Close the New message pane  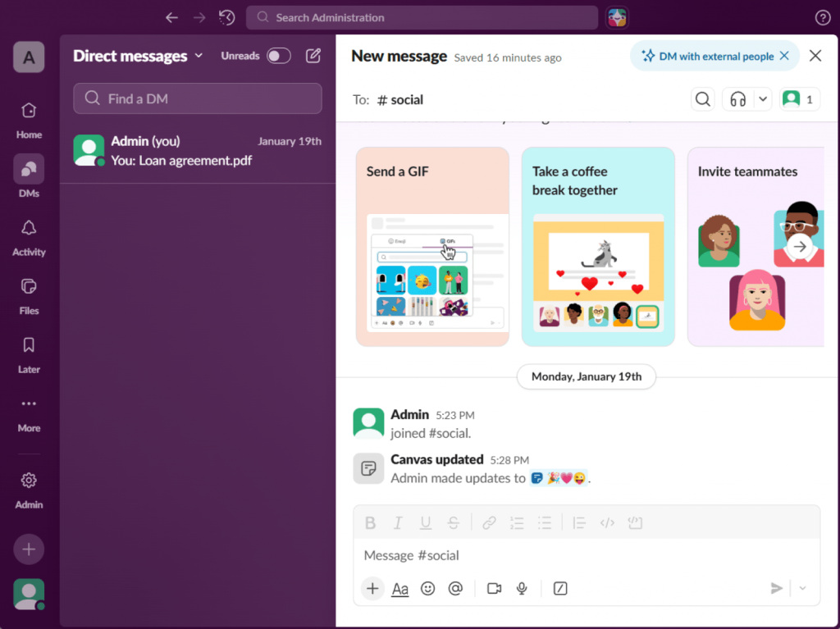coord(815,56)
